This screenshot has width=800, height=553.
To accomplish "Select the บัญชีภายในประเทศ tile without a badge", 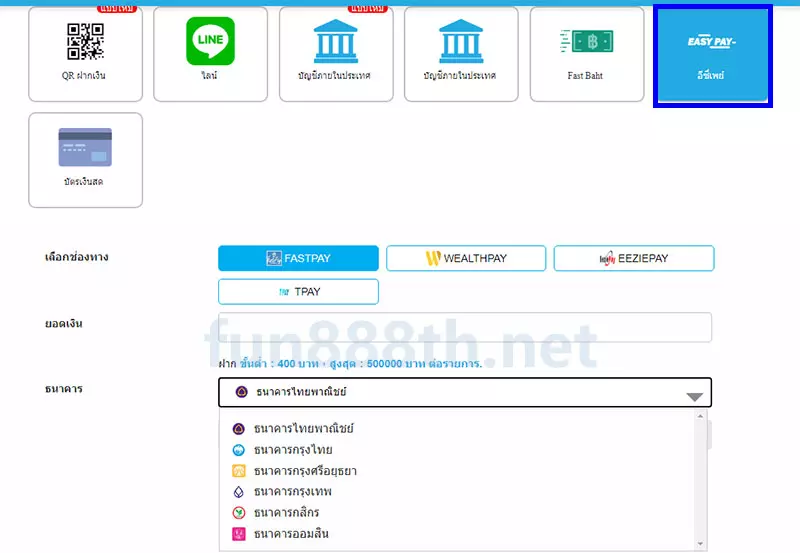I will coord(461,54).
